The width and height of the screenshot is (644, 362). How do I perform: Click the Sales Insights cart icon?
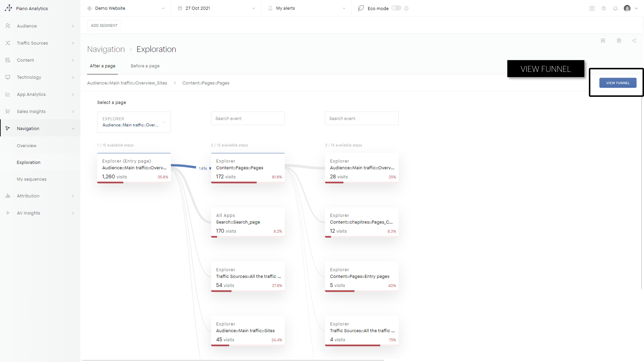tap(7, 111)
